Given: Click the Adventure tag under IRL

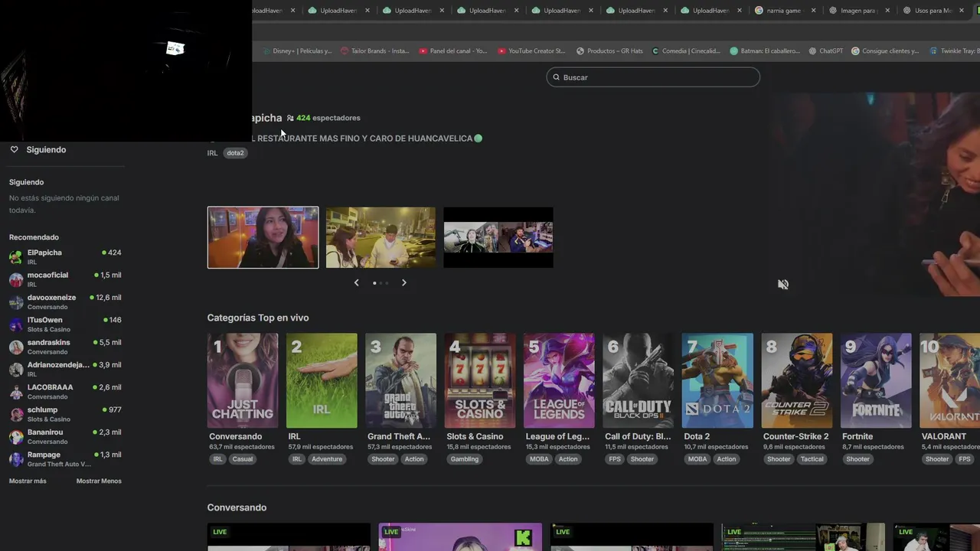Looking at the screenshot, I should pos(327,459).
